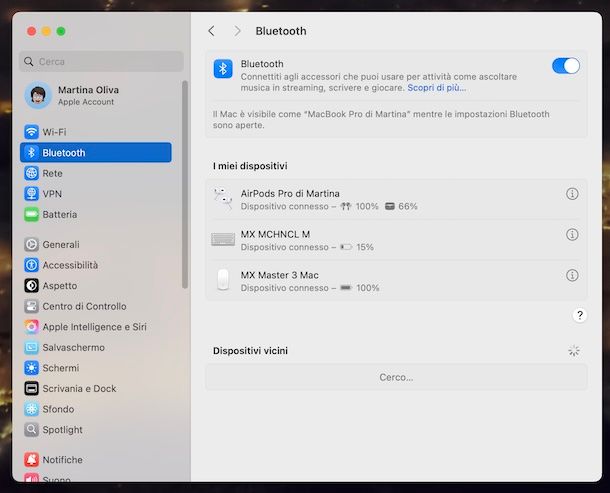
Task: Click Martina Oliva's avatar picture
Action: coord(38,95)
